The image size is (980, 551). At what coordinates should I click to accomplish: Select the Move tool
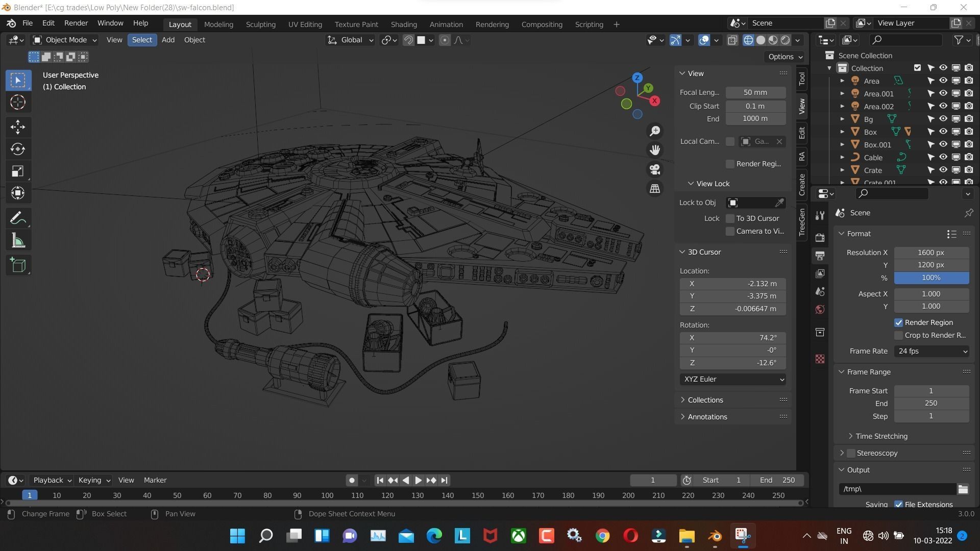18,127
